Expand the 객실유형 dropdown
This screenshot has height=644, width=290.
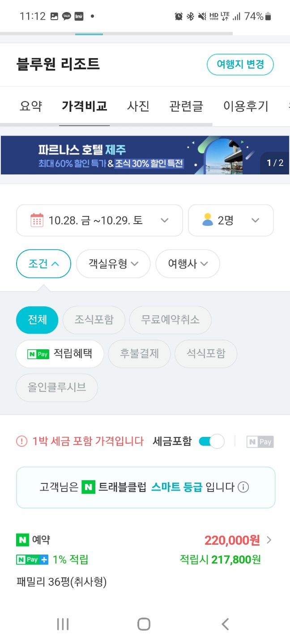113,263
